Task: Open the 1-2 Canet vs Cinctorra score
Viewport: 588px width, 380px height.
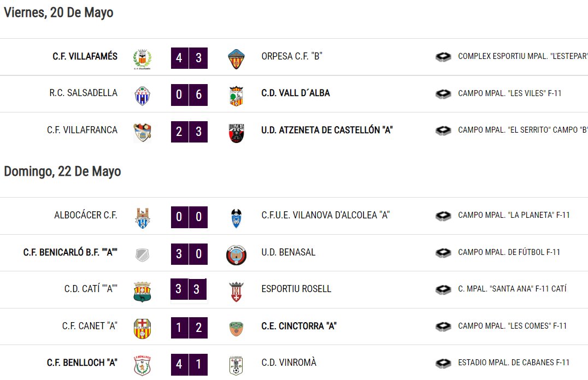Action: pyautogui.click(x=190, y=328)
